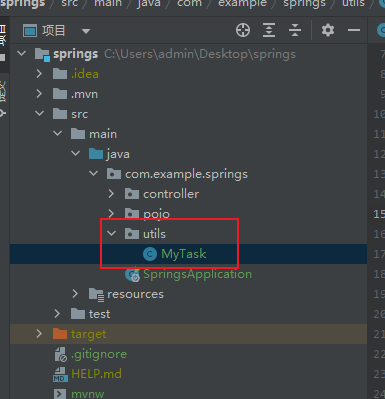Screen dimensions: 385x399
Task: Click the path text C:\Users\admin\Desktop\springs
Action: coord(200,54)
